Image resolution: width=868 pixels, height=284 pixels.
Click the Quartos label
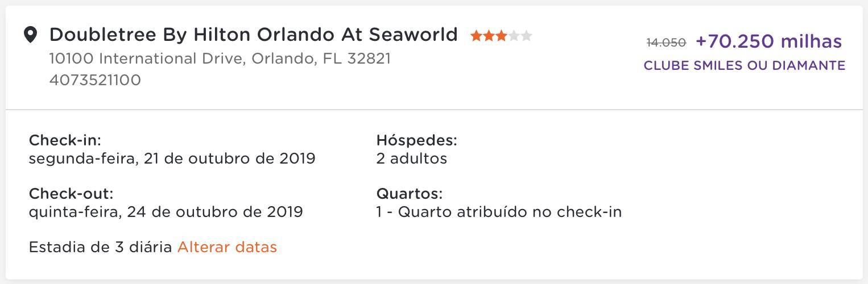pyautogui.click(x=410, y=194)
